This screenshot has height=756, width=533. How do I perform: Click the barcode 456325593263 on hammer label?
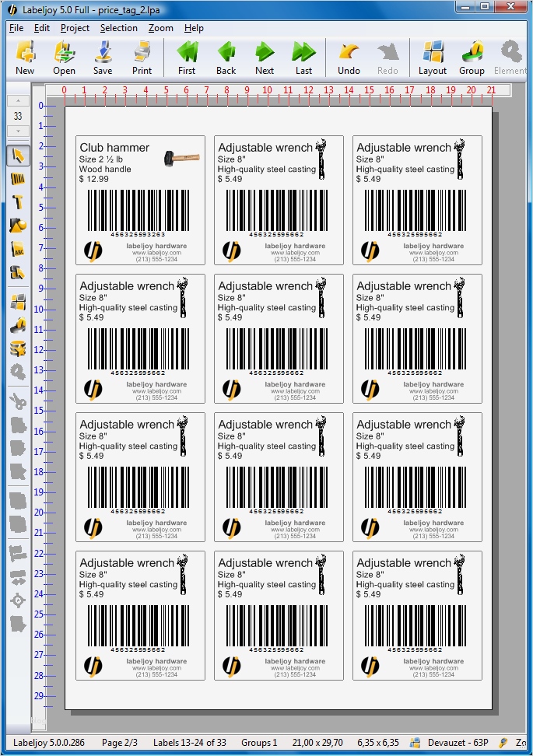(x=138, y=212)
